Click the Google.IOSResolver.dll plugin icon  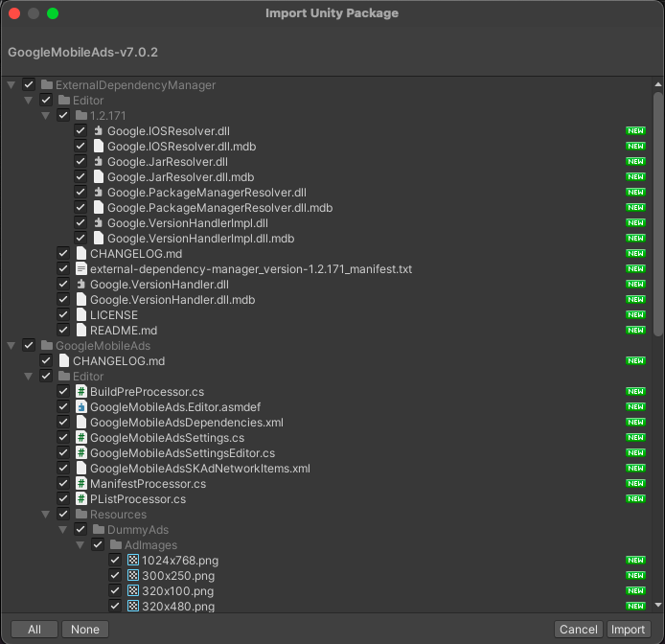[98, 131]
